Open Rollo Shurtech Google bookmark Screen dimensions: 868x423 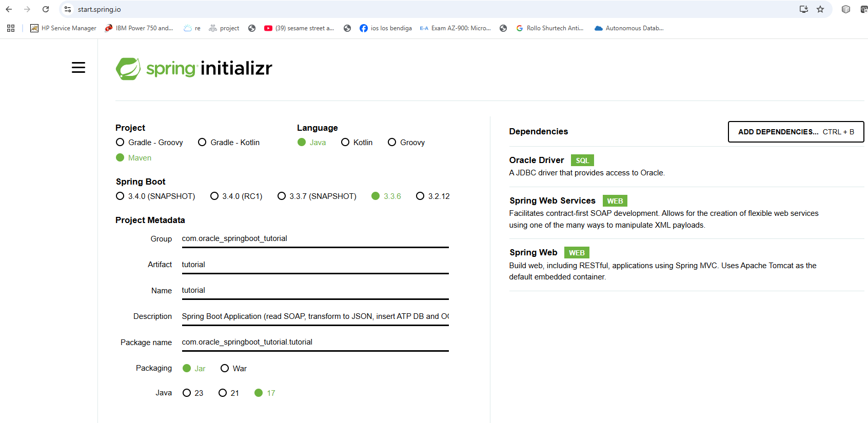coord(550,28)
